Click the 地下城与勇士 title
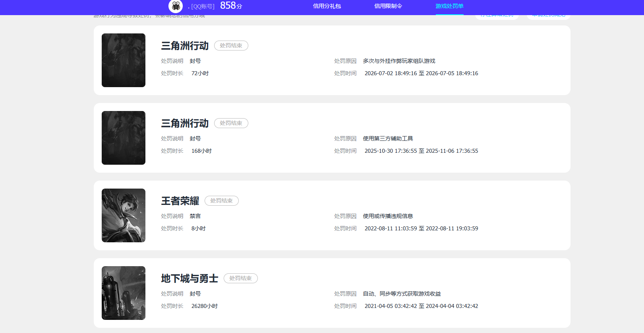The height and width of the screenshot is (333, 644). tap(190, 278)
